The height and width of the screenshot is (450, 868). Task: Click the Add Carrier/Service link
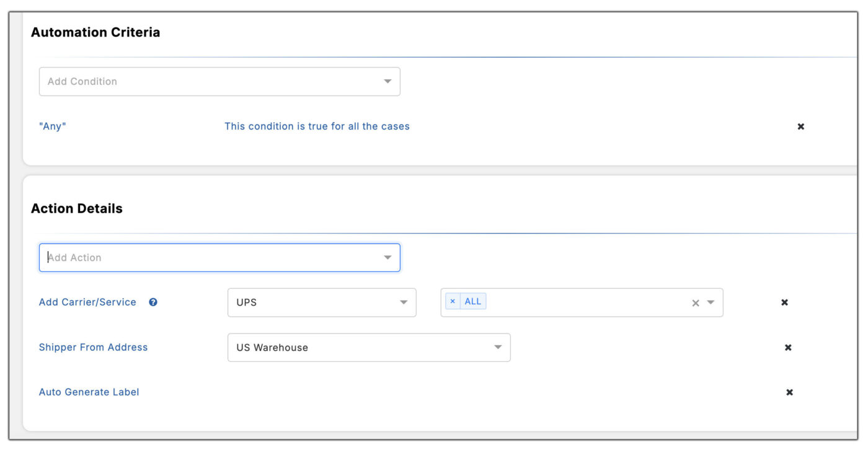(87, 302)
